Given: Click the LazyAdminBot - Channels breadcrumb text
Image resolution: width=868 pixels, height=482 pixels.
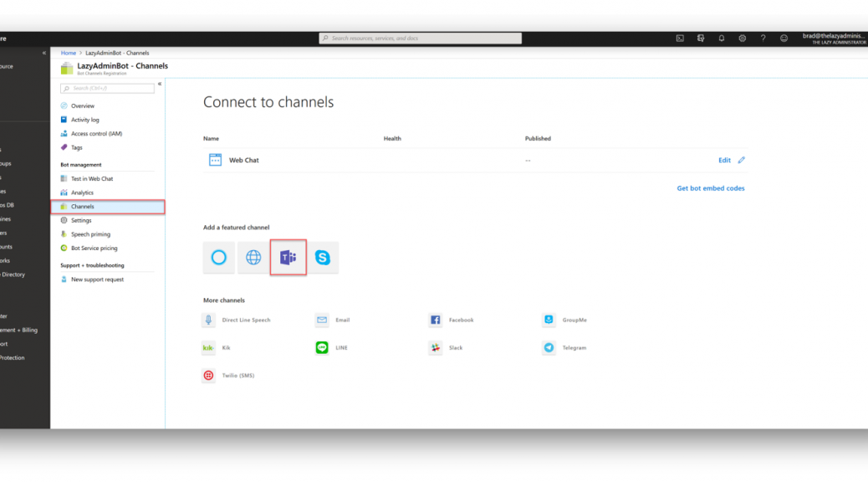Looking at the screenshot, I should pyautogui.click(x=117, y=54).
